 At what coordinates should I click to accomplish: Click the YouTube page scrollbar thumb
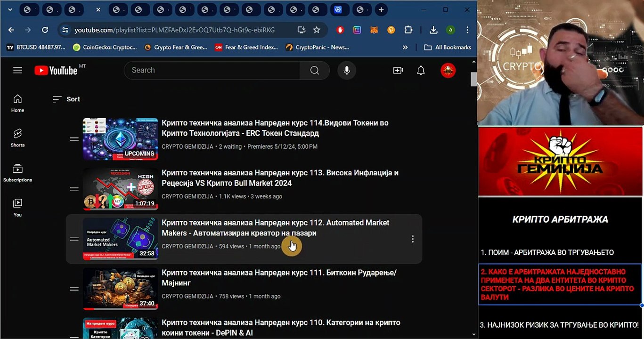[473, 79]
